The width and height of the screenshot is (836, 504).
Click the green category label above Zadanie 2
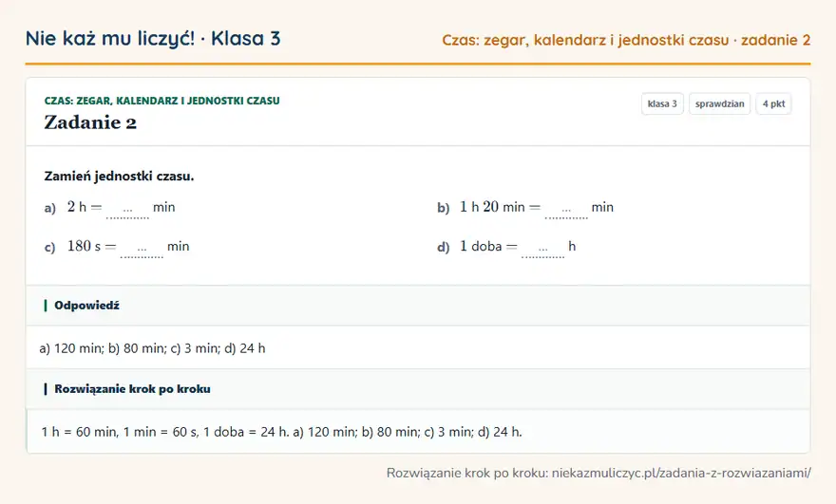(162, 101)
